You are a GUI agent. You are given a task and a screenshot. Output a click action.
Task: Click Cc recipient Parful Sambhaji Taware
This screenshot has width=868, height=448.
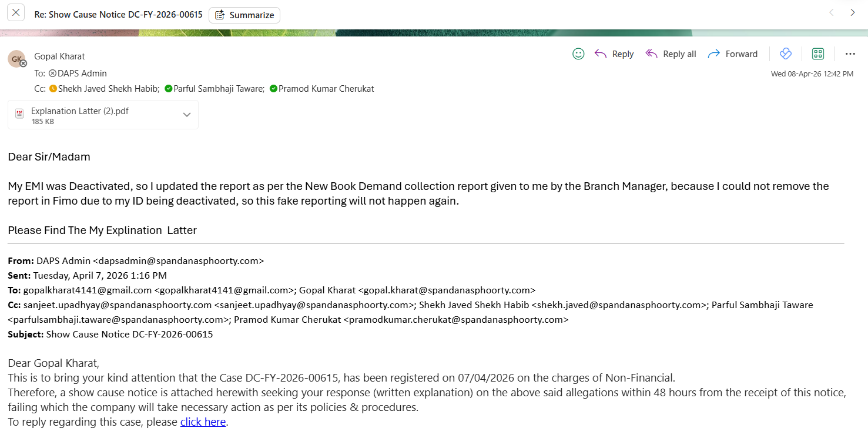point(218,89)
